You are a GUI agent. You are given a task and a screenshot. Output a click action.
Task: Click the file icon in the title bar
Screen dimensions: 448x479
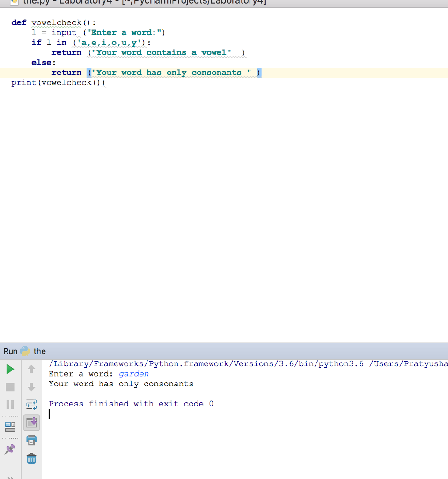tap(15, 2)
